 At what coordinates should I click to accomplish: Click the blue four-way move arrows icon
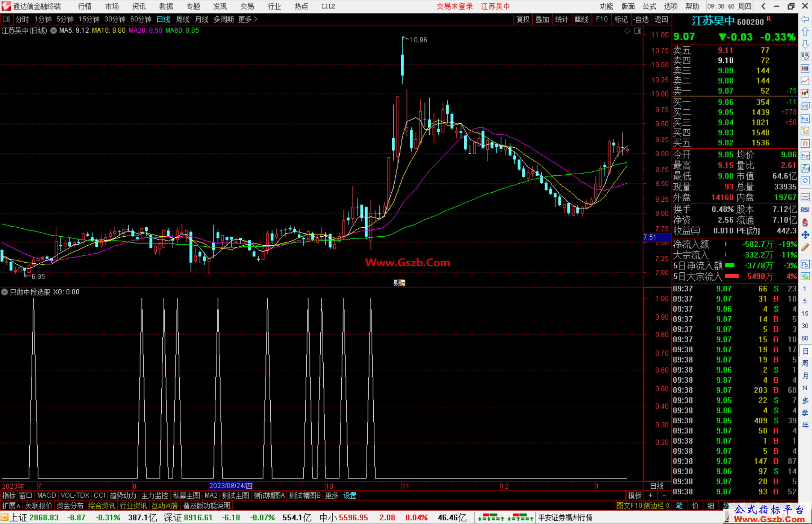click(805, 235)
